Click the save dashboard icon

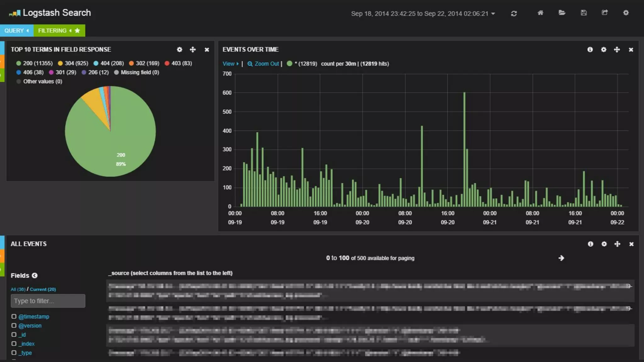(x=584, y=13)
